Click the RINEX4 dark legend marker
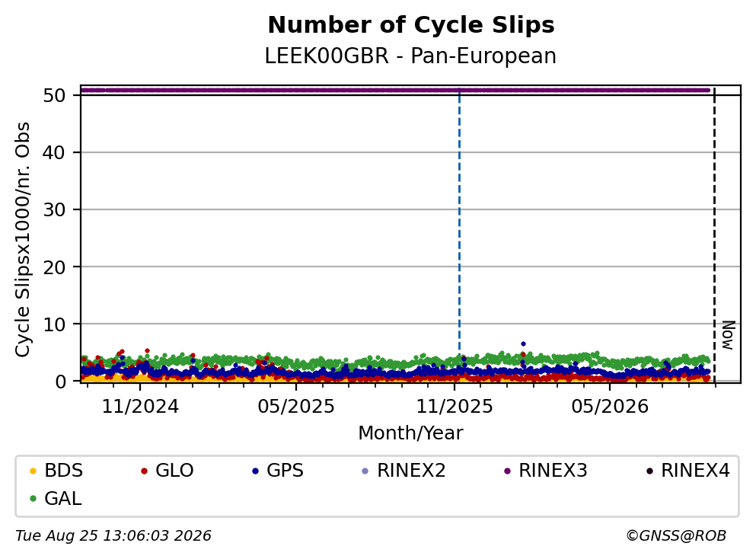756x559 pixels. pyautogui.click(x=649, y=471)
